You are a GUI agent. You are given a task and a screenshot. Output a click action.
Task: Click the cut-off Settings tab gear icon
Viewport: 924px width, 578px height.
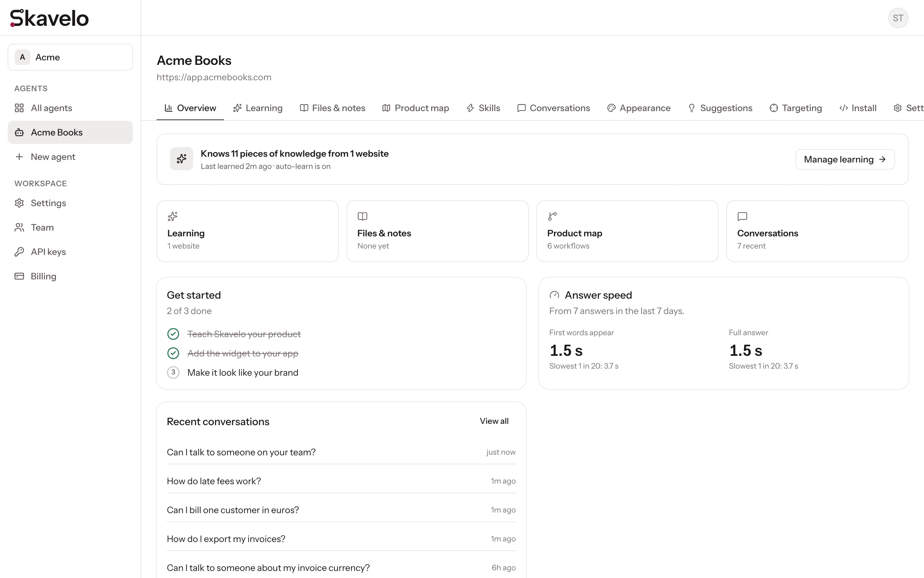[x=897, y=108]
